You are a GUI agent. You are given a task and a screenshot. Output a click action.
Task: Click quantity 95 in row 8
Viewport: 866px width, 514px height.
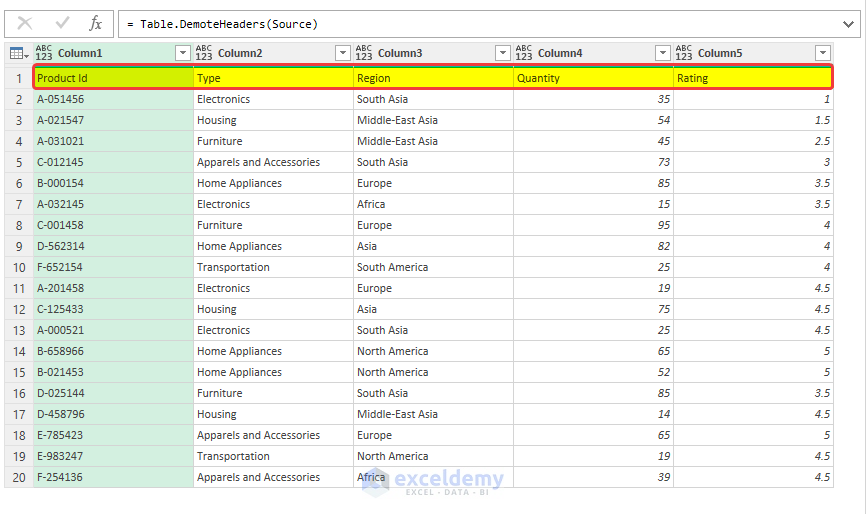pyautogui.click(x=594, y=225)
